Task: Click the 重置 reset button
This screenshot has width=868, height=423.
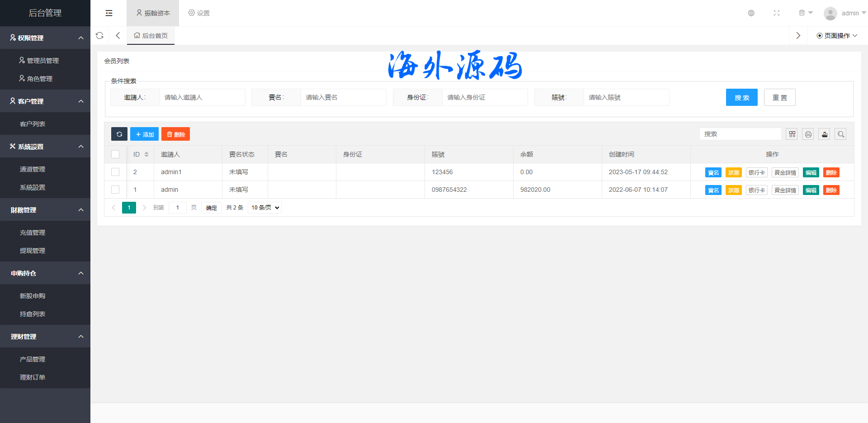Action: (x=779, y=97)
